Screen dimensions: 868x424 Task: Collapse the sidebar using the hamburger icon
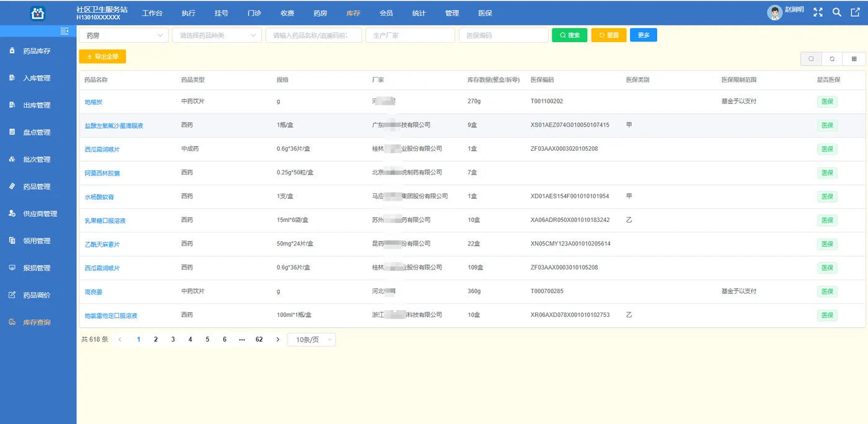coord(64,30)
